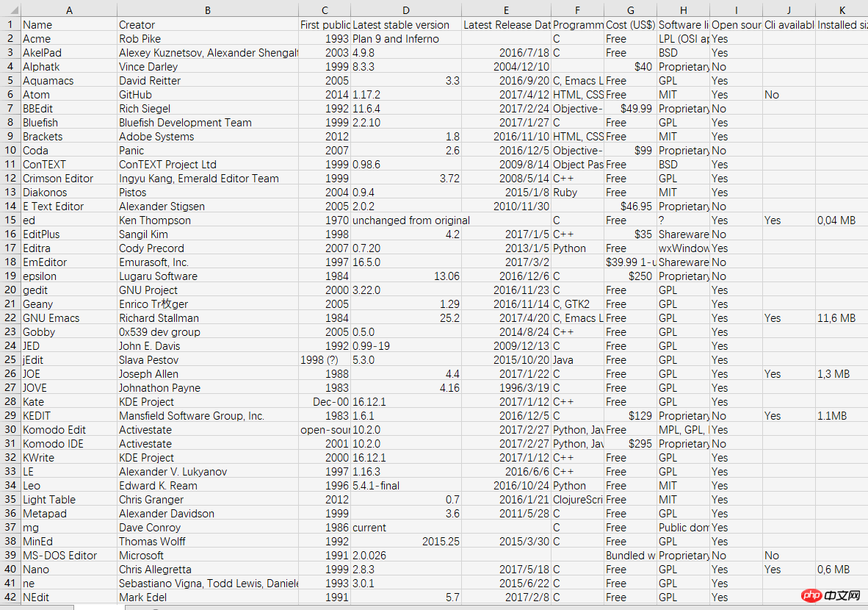Click the 'Richard Stallman' cell

[x=208, y=318]
